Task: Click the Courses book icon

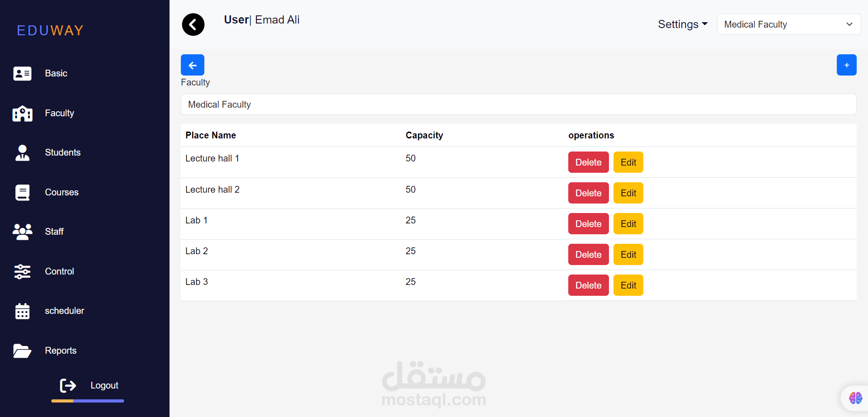Action: (x=22, y=192)
